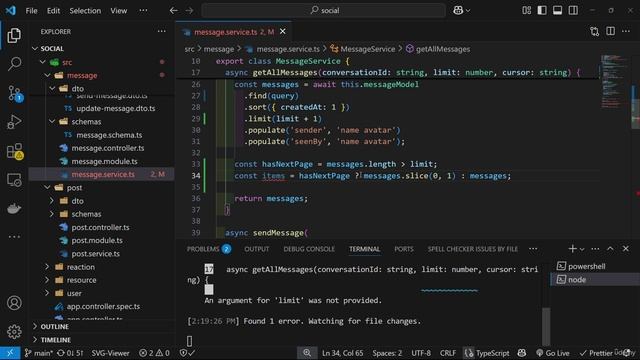Switch to the OUTPUT panel tab
The image size is (640, 360).
tap(257, 249)
